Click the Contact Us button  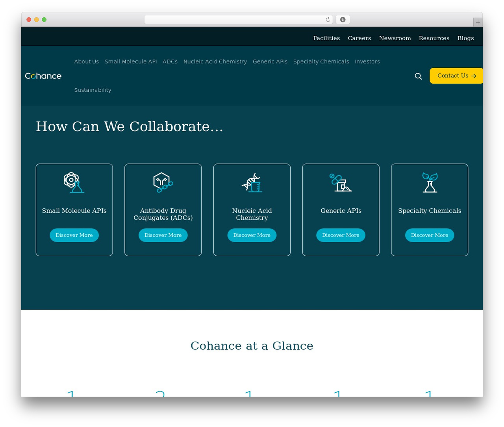click(x=456, y=76)
